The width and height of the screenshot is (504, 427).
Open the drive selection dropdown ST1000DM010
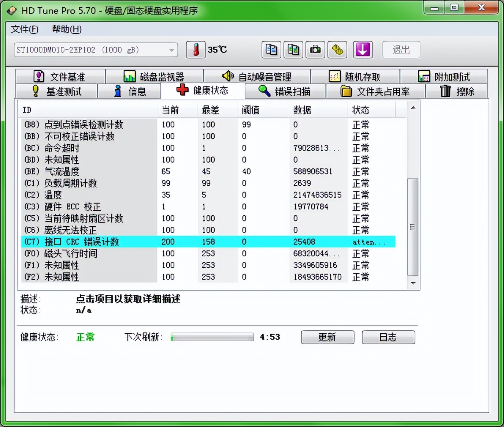pos(96,50)
